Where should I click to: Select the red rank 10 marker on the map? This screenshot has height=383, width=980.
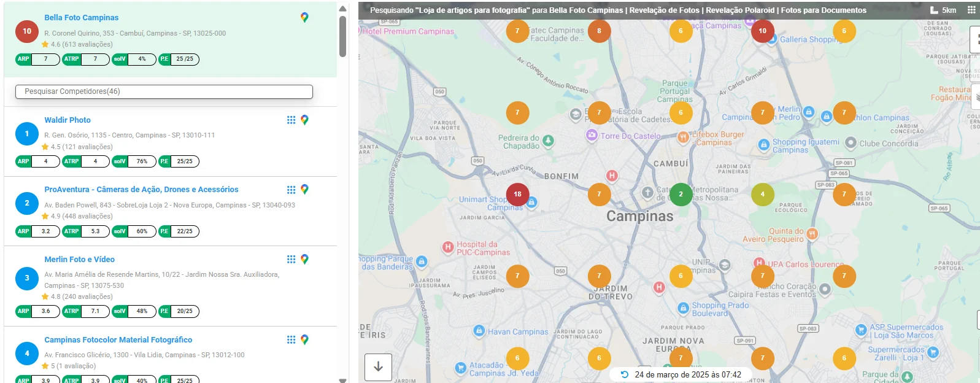tap(763, 31)
